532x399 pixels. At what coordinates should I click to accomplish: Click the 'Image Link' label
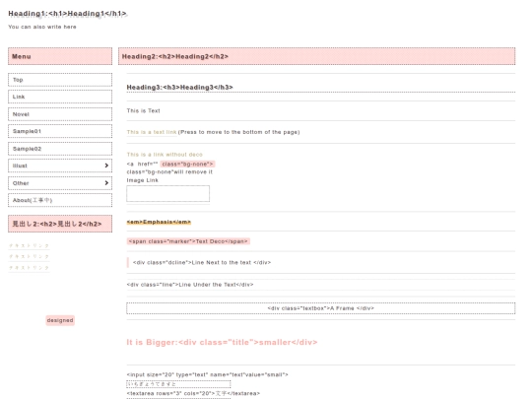143,180
